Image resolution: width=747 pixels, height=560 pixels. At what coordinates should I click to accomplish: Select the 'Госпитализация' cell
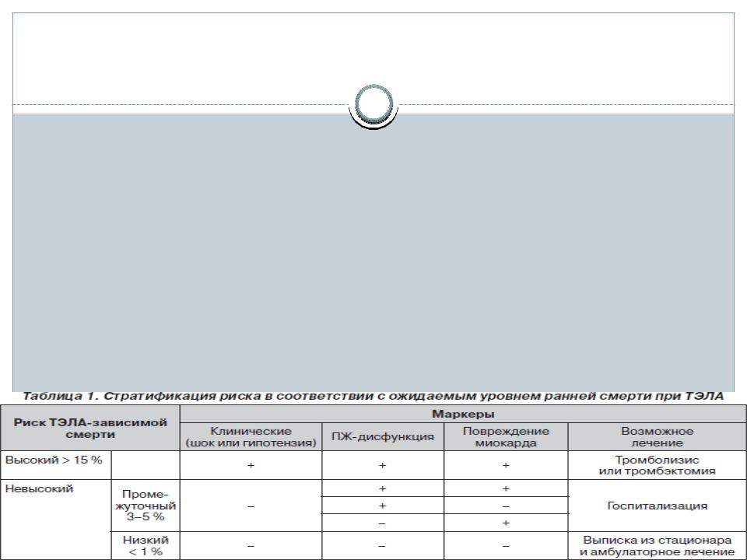[657, 506]
